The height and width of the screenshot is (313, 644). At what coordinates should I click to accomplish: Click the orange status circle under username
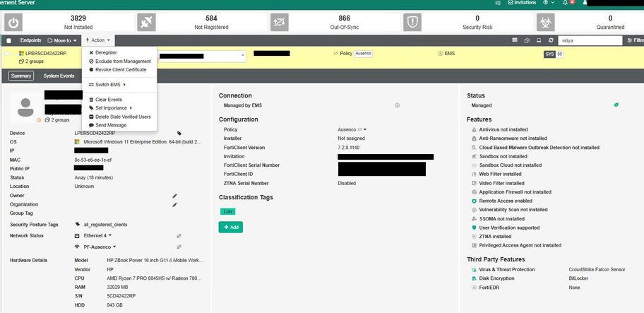[39, 120]
